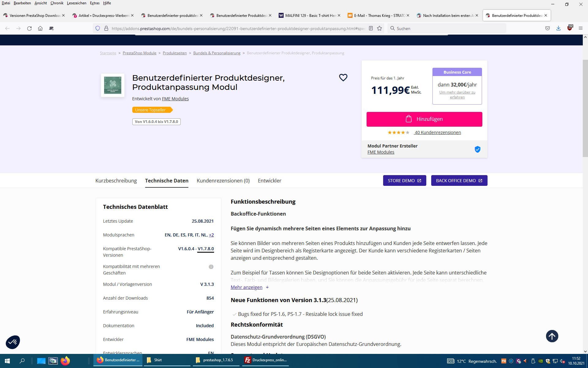Open the Lesezeichen menu
The image size is (588, 368).
(x=77, y=3)
